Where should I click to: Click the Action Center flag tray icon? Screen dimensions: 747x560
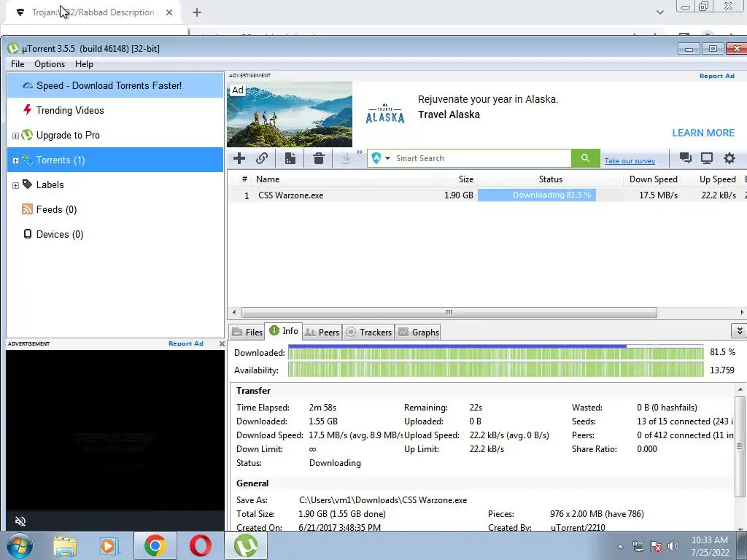coord(656,546)
